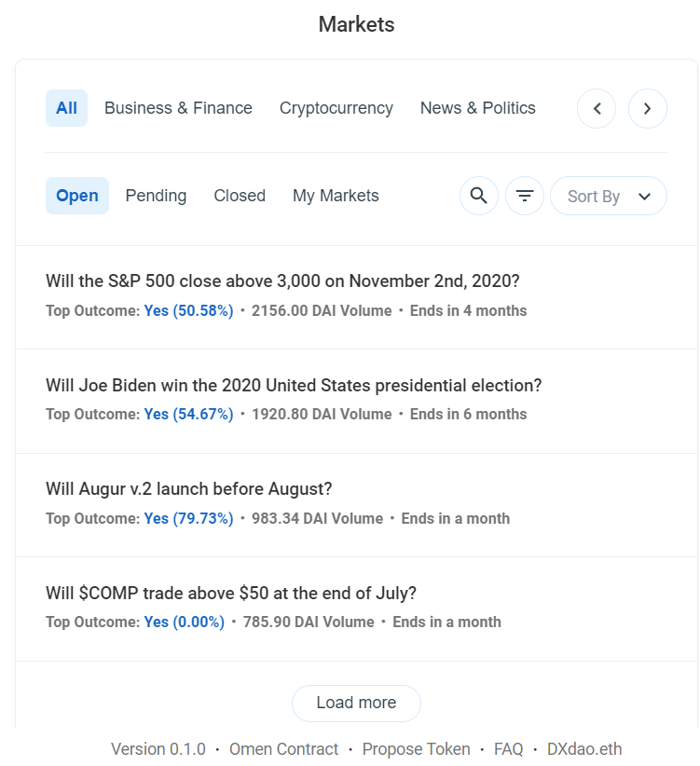Open the Joe Biden election market
Viewport: 700px width, 766px height.
(294, 385)
